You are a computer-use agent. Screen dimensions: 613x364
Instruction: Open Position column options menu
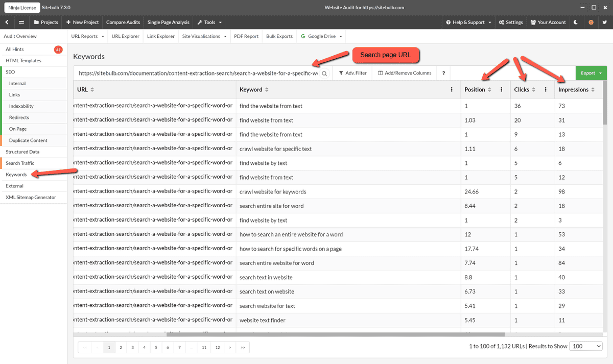coord(502,89)
